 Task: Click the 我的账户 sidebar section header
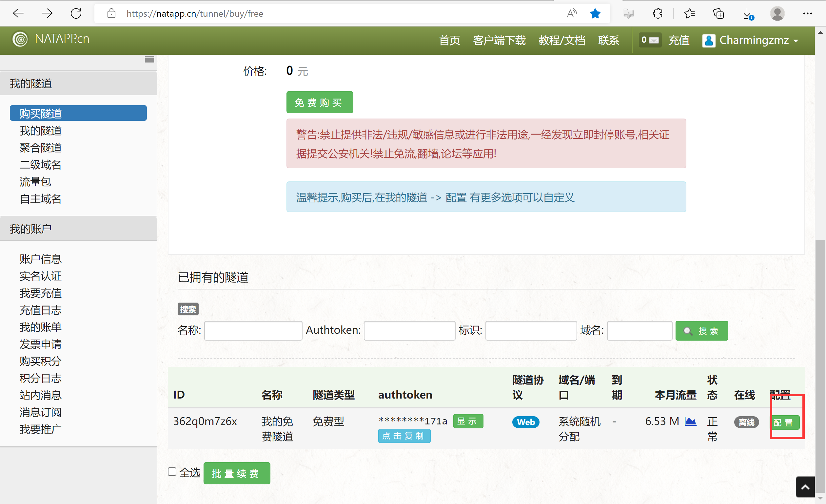pyautogui.click(x=78, y=229)
